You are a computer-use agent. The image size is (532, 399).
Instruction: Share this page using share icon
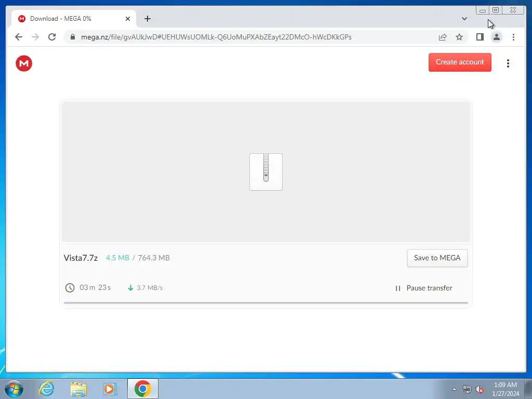click(x=443, y=37)
